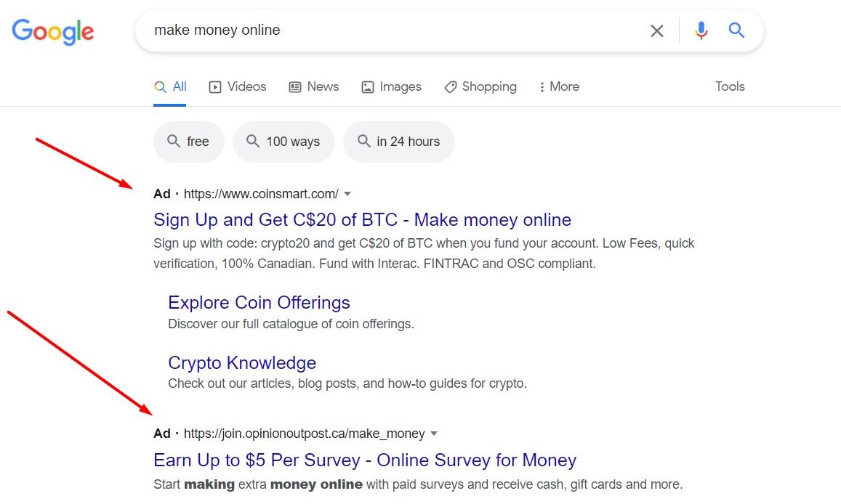Open "Sign Up and Get C$20 of BTC" link
This screenshot has width=841, height=504.
(363, 219)
